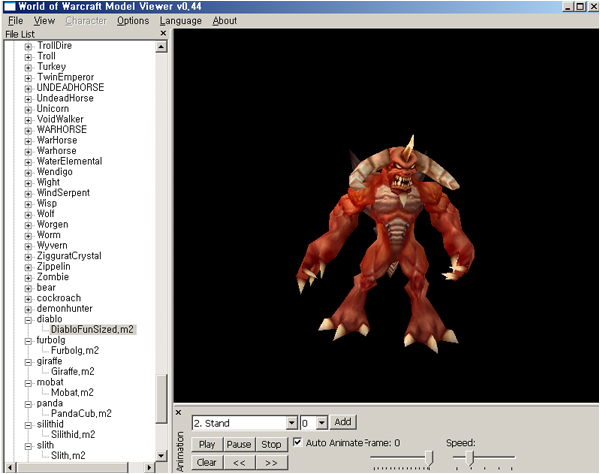Screen dimensions: 600x474
Task: Open the Language menu
Action: [x=180, y=20]
